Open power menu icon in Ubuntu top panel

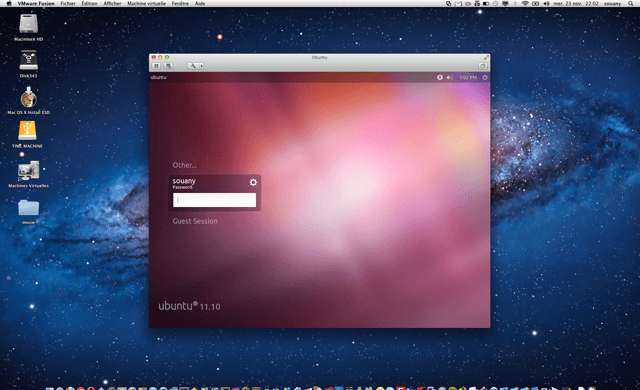pyautogui.click(x=485, y=77)
